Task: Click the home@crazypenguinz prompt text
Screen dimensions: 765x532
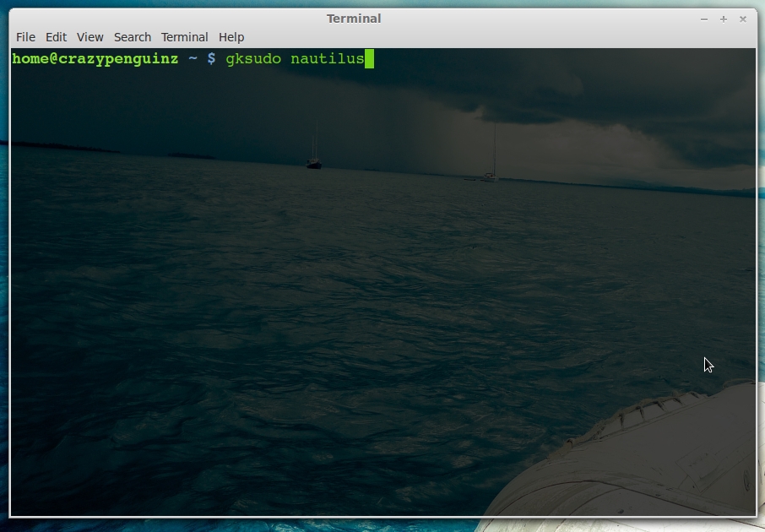Action: pos(95,59)
